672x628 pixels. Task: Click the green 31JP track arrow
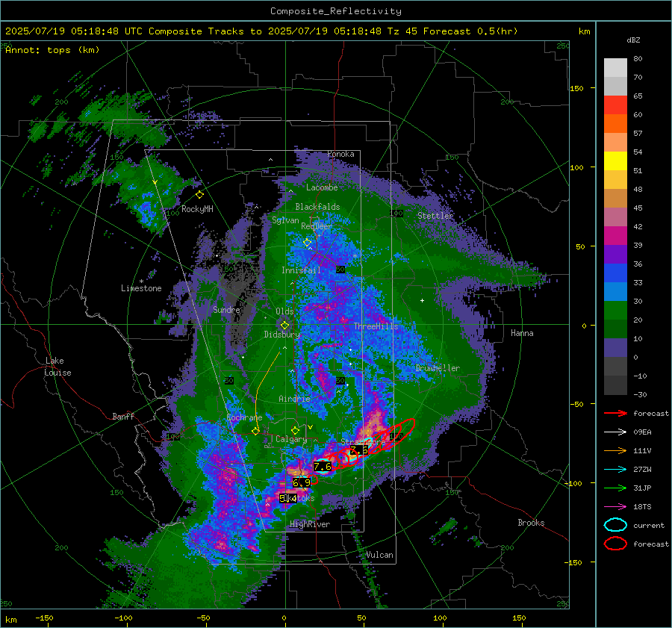pyautogui.click(x=615, y=488)
